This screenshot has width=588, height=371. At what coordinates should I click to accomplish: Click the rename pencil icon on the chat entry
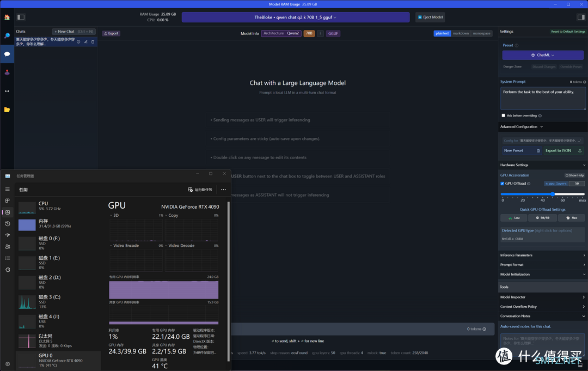pyautogui.click(x=86, y=41)
